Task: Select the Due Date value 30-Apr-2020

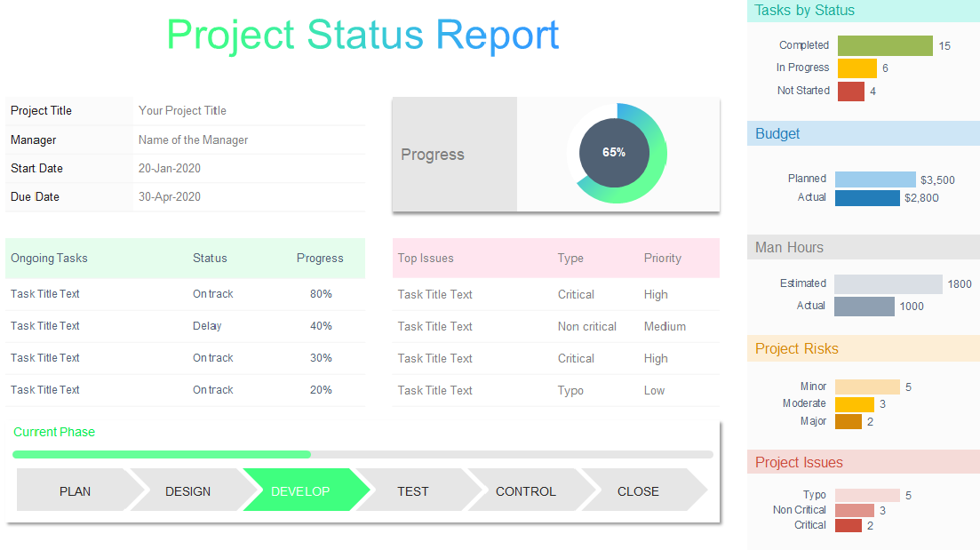Action: pyautogui.click(x=170, y=197)
